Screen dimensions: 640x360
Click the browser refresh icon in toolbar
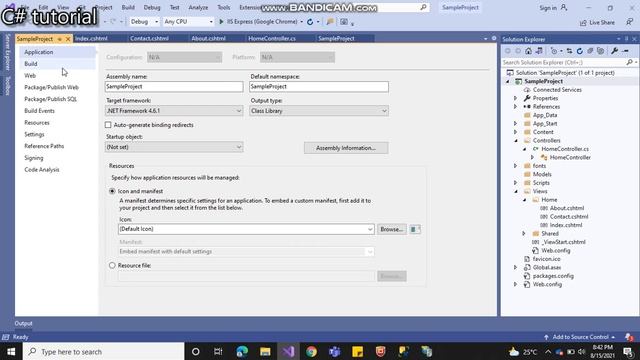pyautogui.click(x=310, y=22)
